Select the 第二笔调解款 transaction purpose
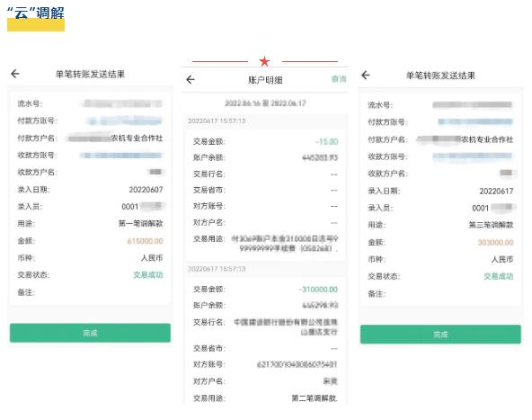 point(315,398)
